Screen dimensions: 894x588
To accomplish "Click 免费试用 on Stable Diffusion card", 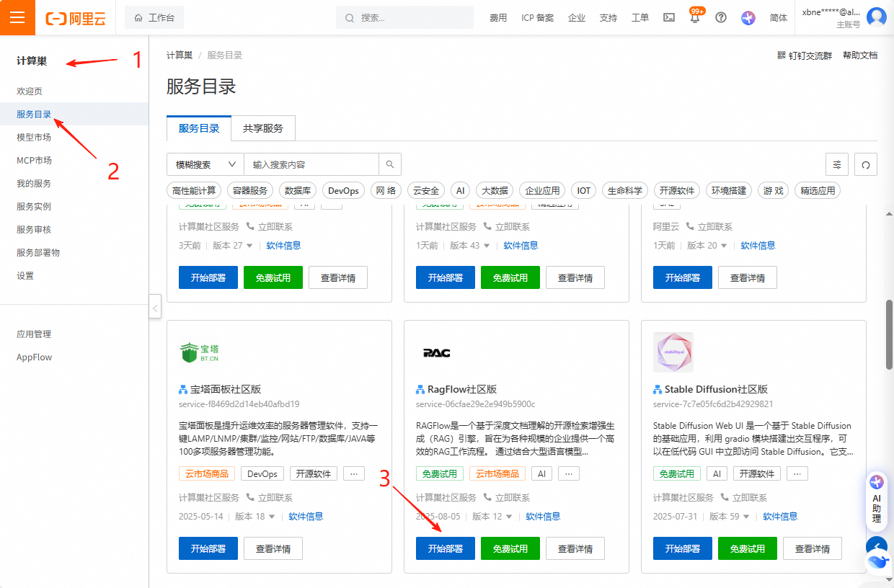I will point(748,548).
